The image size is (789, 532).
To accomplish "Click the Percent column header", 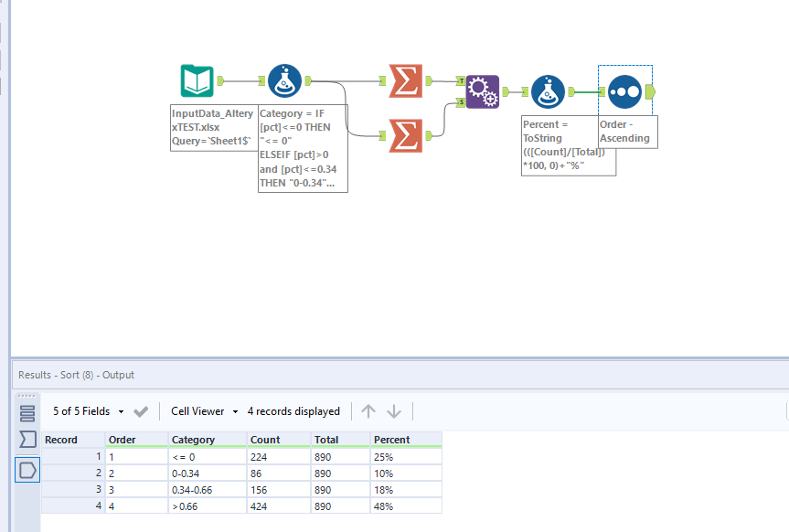I will (392, 440).
